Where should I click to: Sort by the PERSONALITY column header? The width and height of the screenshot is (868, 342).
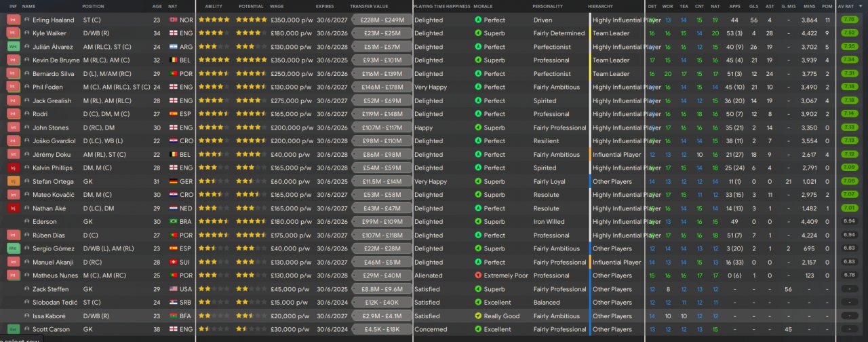coord(547,6)
